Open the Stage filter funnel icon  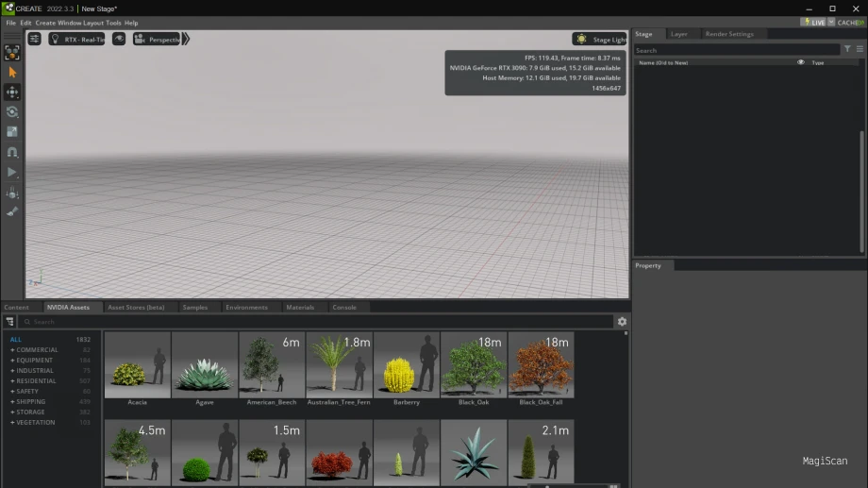point(847,49)
